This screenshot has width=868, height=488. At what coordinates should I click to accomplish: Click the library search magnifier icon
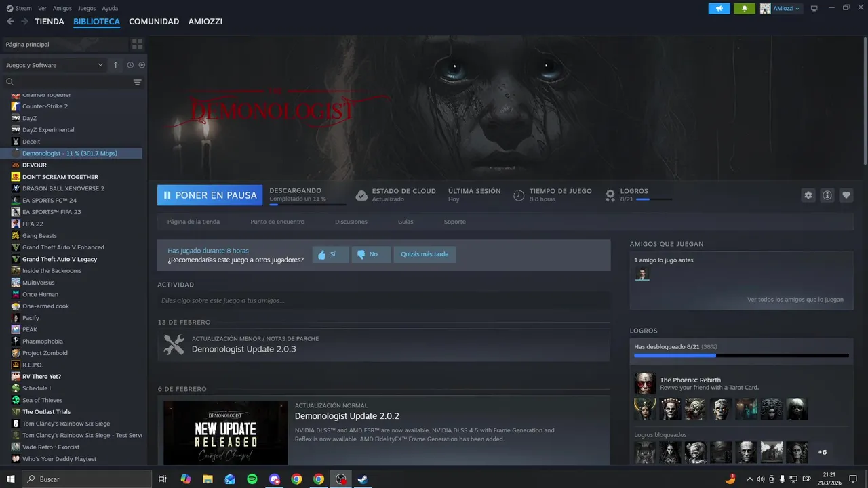[9, 82]
